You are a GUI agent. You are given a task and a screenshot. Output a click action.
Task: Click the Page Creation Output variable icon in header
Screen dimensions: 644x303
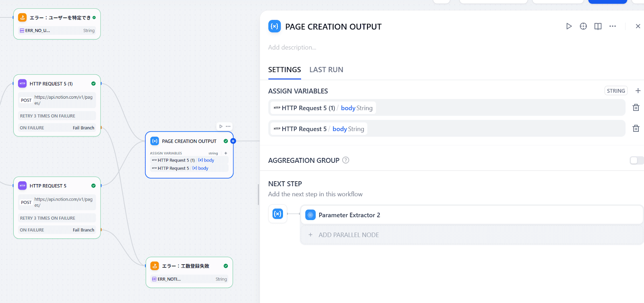[x=275, y=26]
